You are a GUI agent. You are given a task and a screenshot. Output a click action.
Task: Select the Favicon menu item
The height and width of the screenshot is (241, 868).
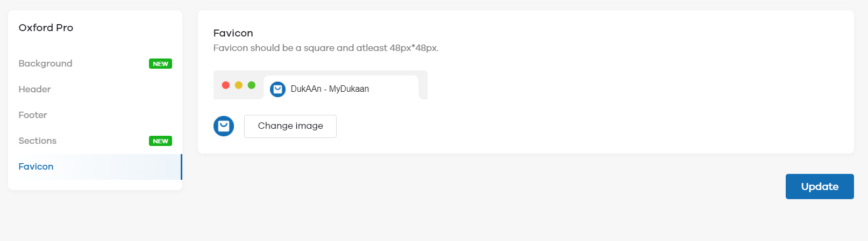[x=95, y=166]
